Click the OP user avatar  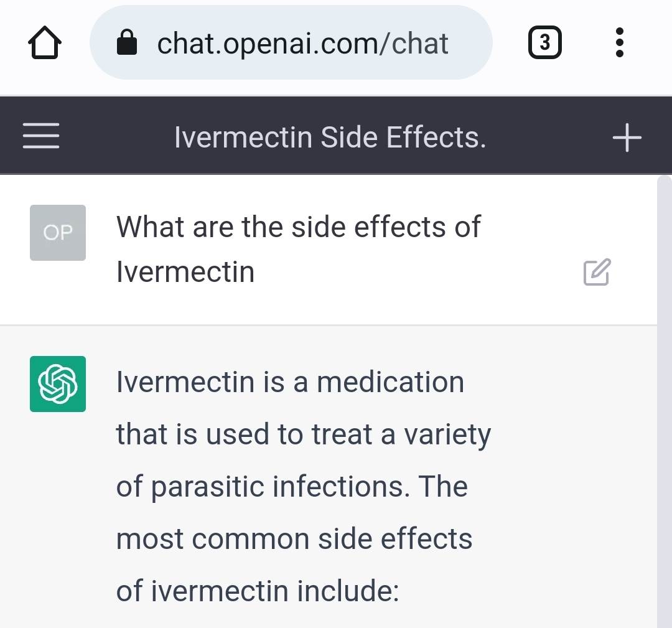pyautogui.click(x=58, y=233)
